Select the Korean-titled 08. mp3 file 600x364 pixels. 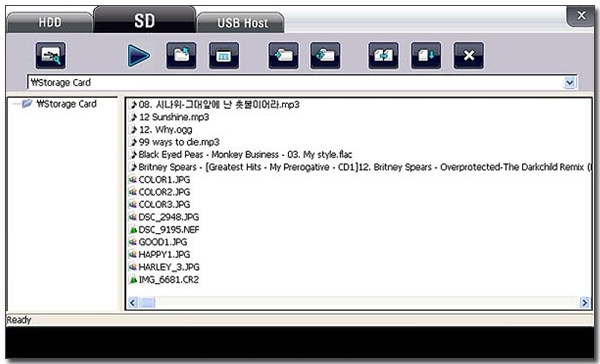(x=219, y=104)
